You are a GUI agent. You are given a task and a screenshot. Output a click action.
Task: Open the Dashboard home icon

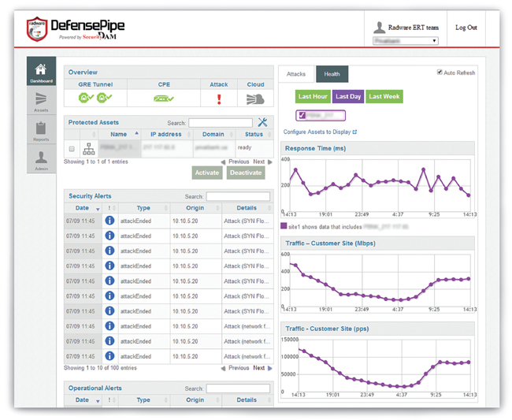pos(41,69)
